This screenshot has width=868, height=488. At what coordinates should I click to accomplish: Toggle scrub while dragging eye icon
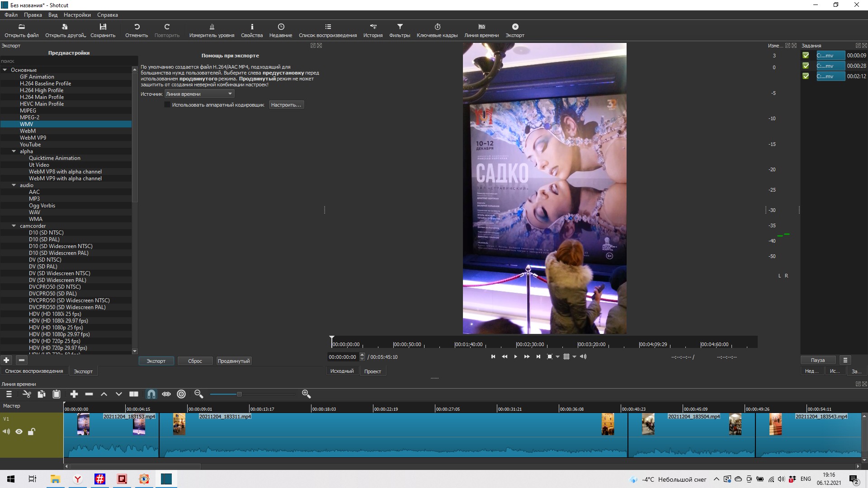click(x=166, y=394)
